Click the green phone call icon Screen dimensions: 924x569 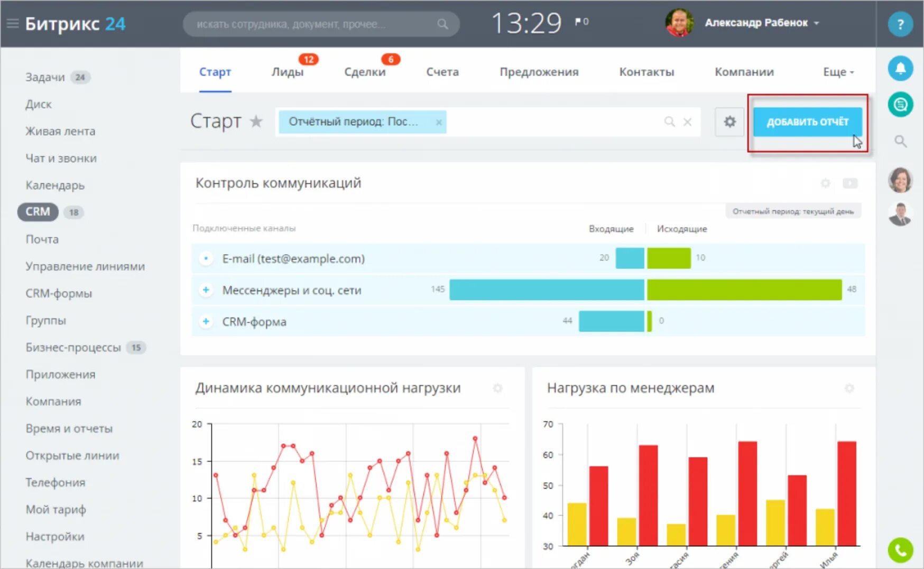coord(900,550)
